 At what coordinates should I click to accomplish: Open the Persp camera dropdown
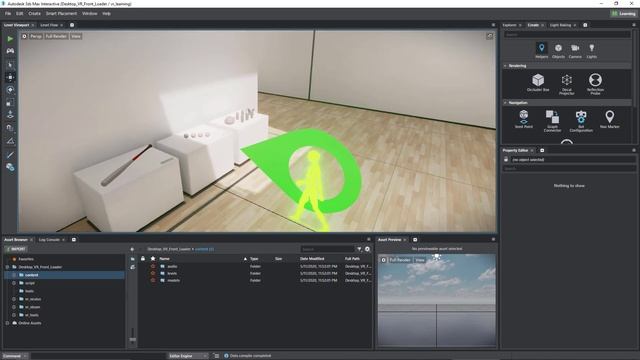(x=36, y=36)
